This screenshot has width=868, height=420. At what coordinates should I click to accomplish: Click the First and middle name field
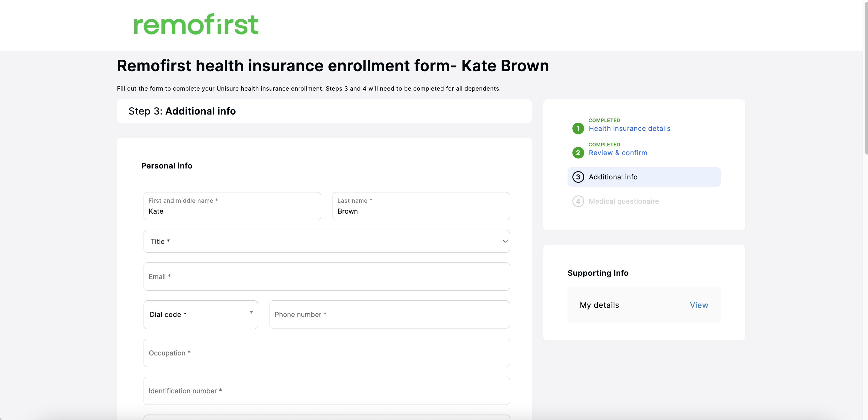(x=232, y=206)
